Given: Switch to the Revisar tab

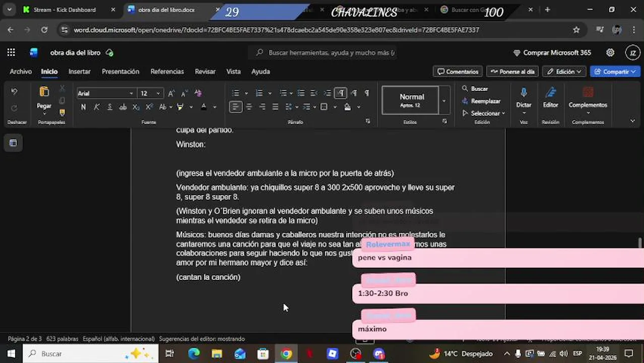Looking at the screenshot, I should (205, 72).
